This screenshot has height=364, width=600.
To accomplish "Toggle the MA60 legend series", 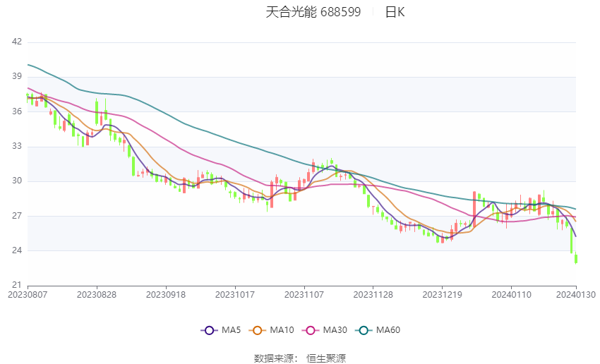I will click(x=378, y=330).
